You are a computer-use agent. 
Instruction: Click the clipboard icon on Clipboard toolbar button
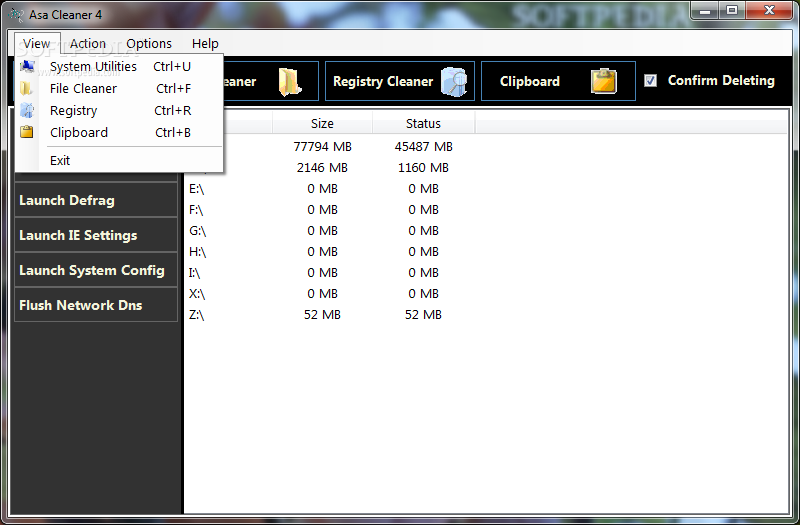pos(604,81)
